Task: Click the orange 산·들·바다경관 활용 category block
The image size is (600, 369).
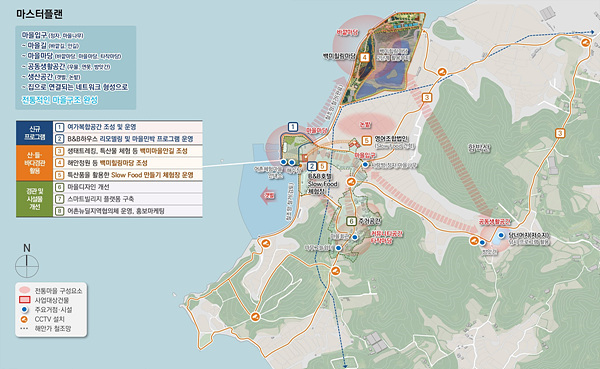Action: pos(34,163)
